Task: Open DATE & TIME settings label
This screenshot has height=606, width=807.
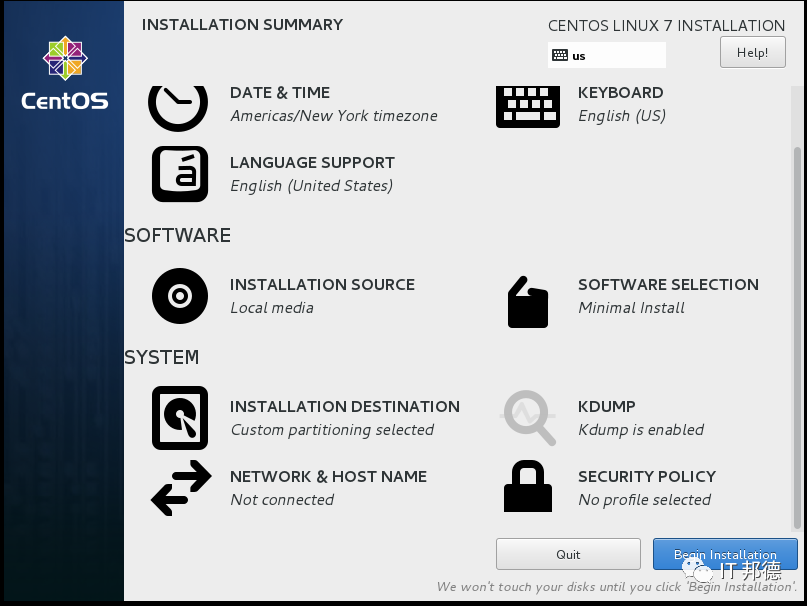Action: point(280,93)
